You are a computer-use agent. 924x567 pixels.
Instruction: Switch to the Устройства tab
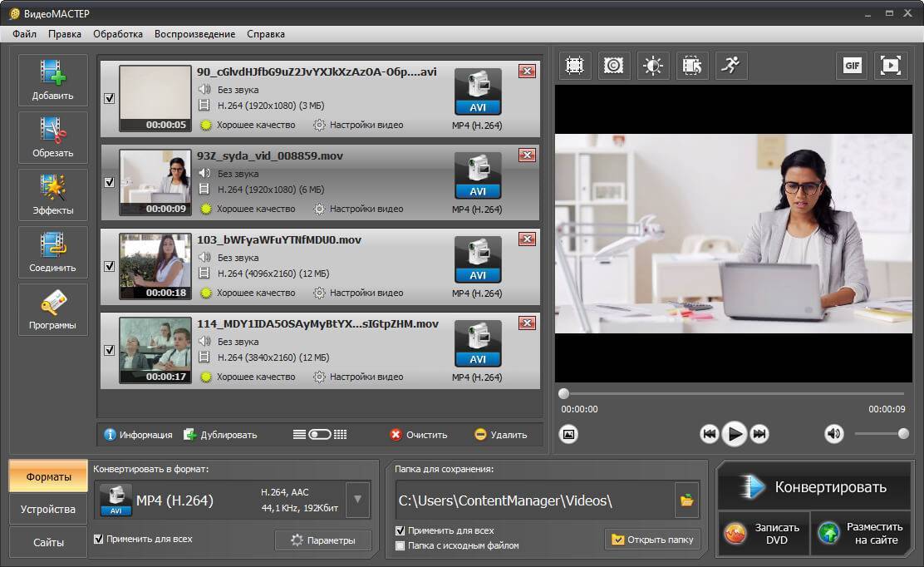[x=48, y=509]
